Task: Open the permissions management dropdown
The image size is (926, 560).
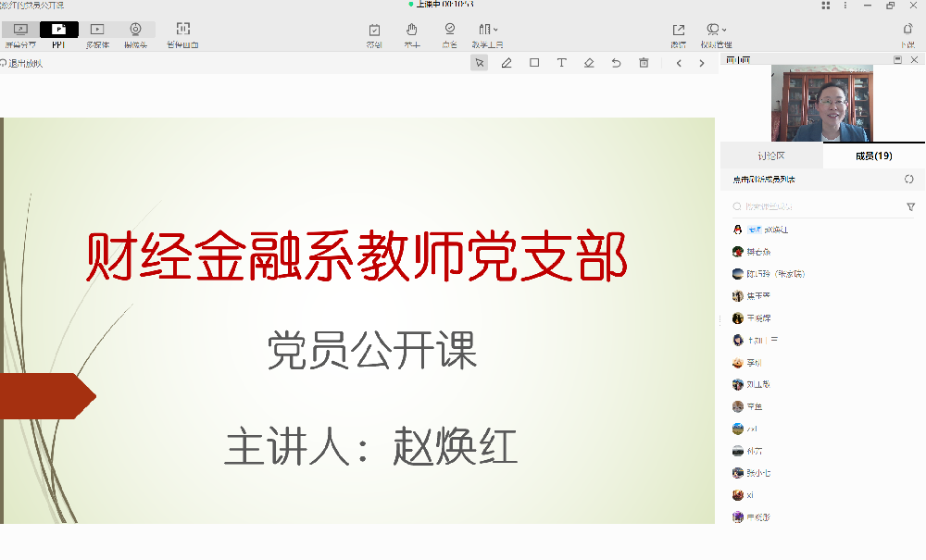Action: coord(716,35)
